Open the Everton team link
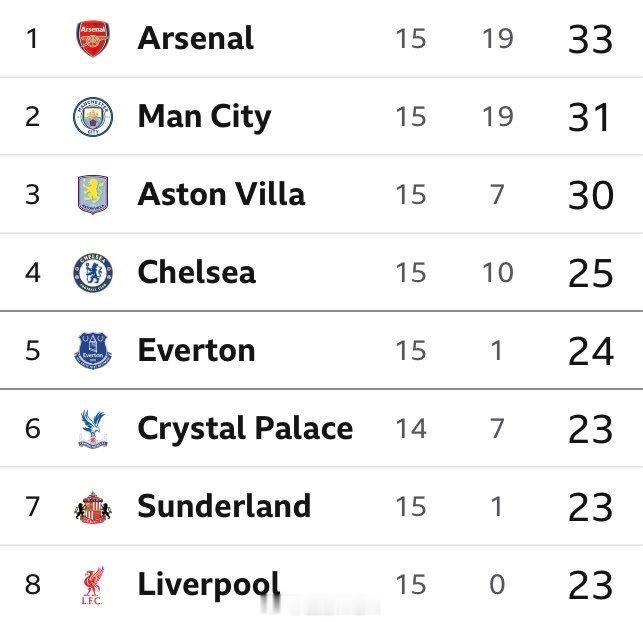The image size is (643, 622). tap(196, 350)
